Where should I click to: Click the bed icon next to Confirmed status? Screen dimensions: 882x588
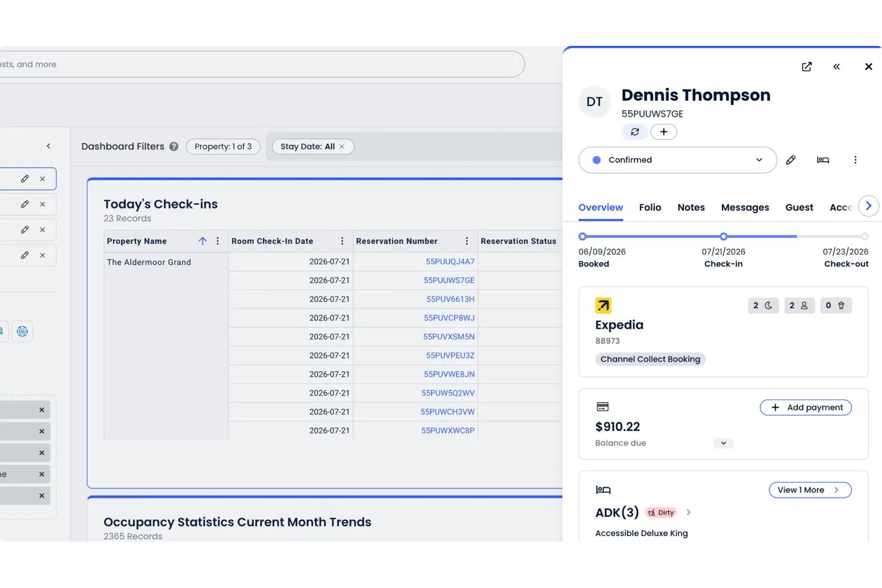coord(823,160)
